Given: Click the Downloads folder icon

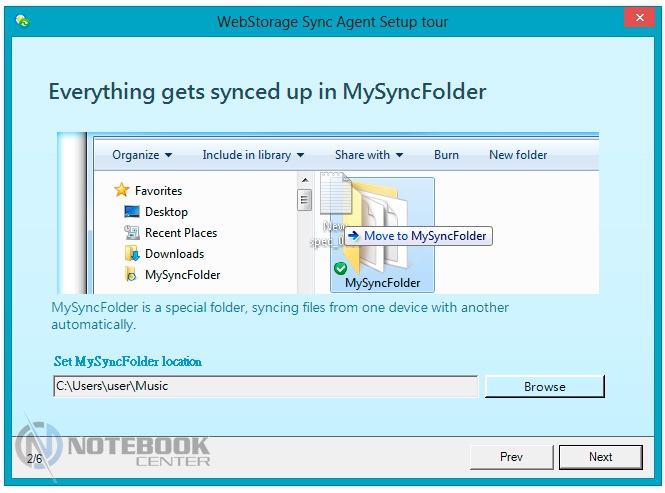Looking at the screenshot, I should pyautogui.click(x=132, y=254).
